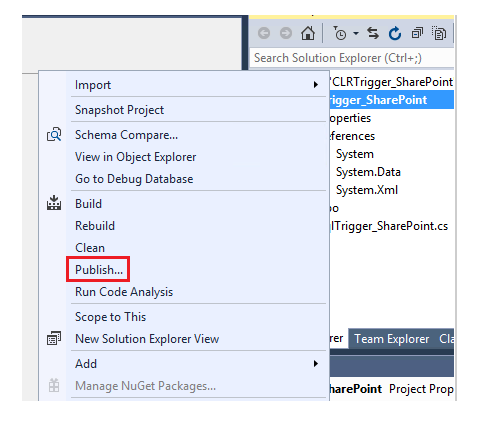
Task: Click New Solution Explorer View entry
Action: pos(147,339)
